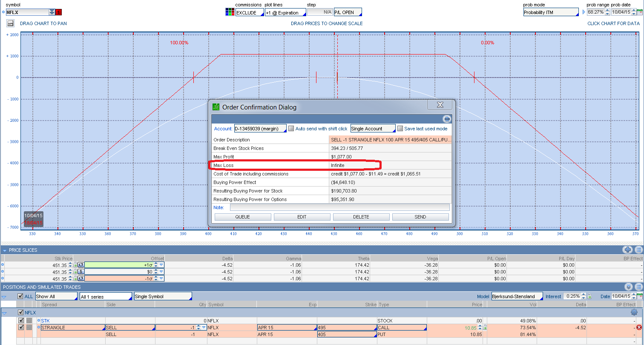The width and height of the screenshot is (644, 345).
Task: Click the interest rate lock icon
Action: [x=589, y=296]
